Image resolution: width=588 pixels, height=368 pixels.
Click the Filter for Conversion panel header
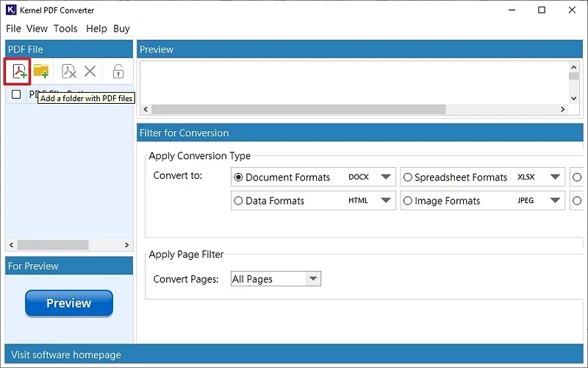pos(359,133)
